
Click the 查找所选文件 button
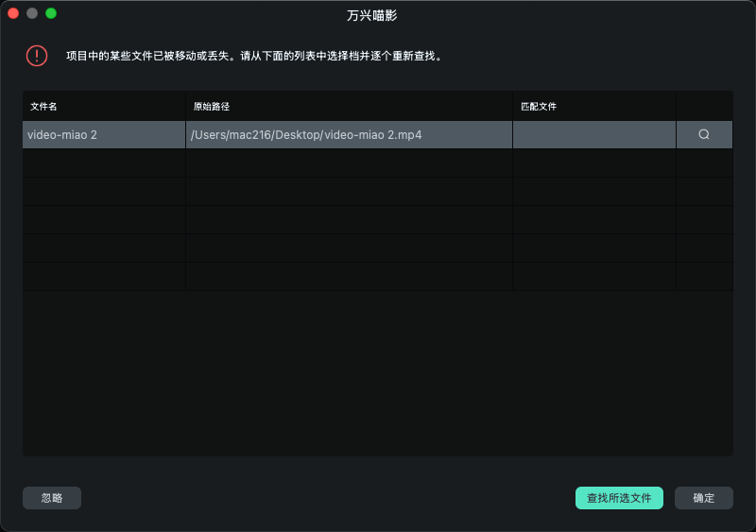pos(619,498)
